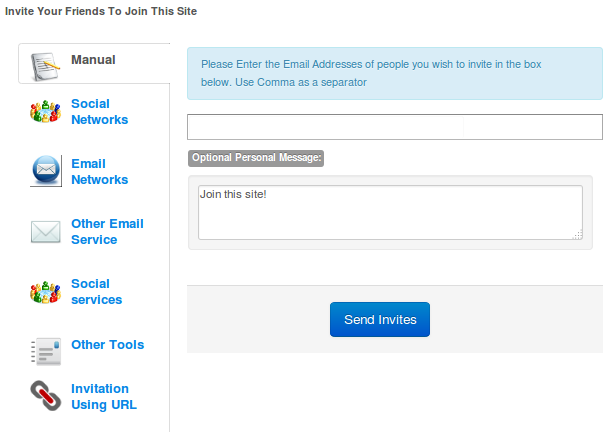This screenshot has height=435, width=609.
Task: Click the blue Email Networks envelope icon
Action: click(46, 171)
